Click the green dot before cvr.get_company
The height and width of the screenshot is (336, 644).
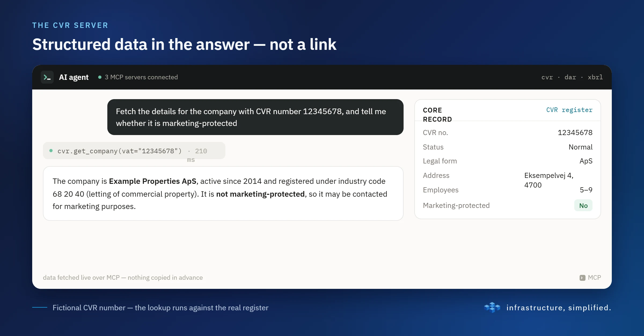click(51, 151)
